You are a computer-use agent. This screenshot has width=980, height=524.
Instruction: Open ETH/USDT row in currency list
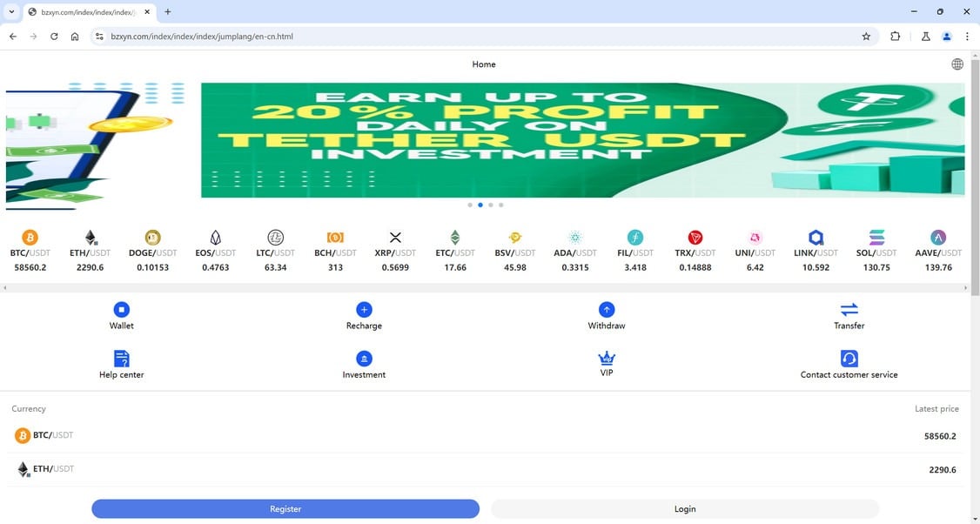[485, 470]
